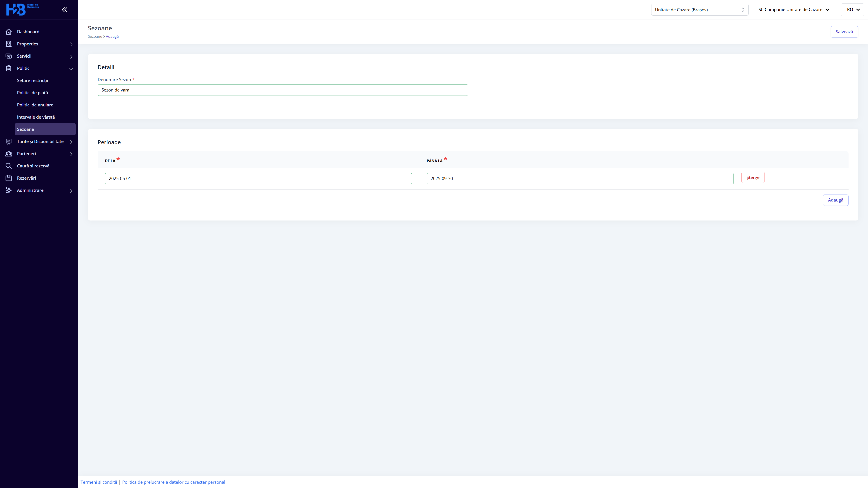The width and height of the screenshot is (868, 488).
Task: Collapse the sidebar with double-chevron icon
Action: [x=64, y=10]
